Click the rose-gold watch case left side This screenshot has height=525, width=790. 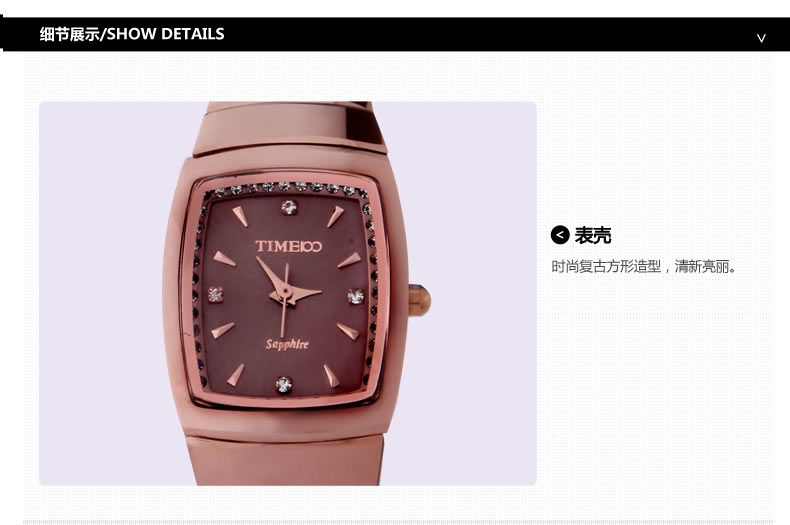point(175,297)
